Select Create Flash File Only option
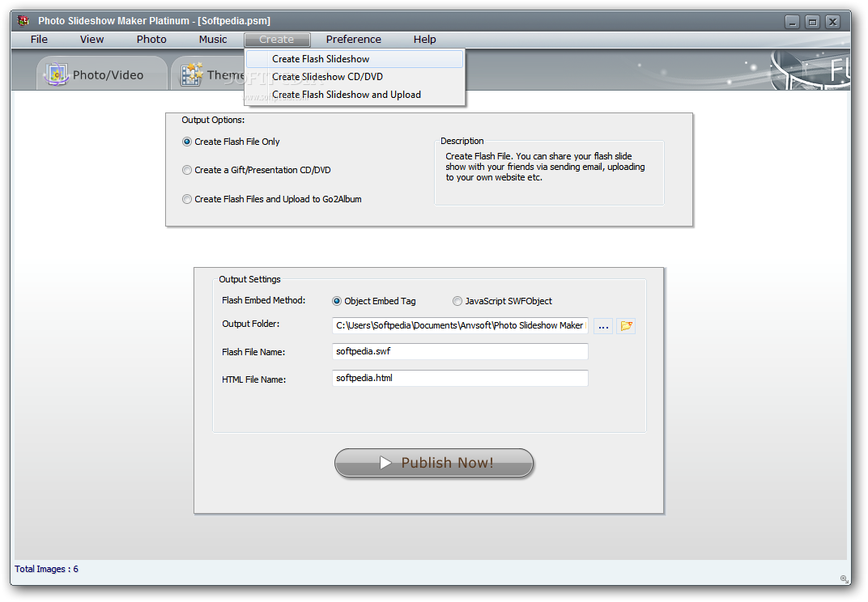868x602 pixels. (x=231, y=142)
